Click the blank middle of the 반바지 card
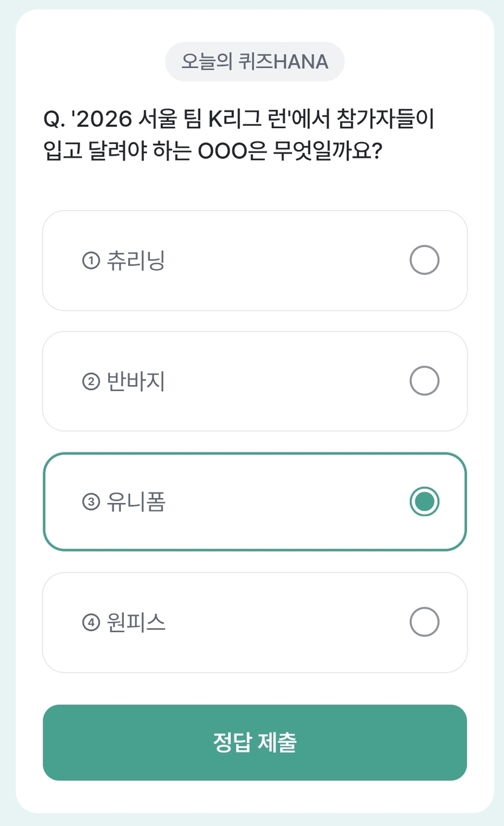The width and height of the screenshot is (504, 826). 279,381
